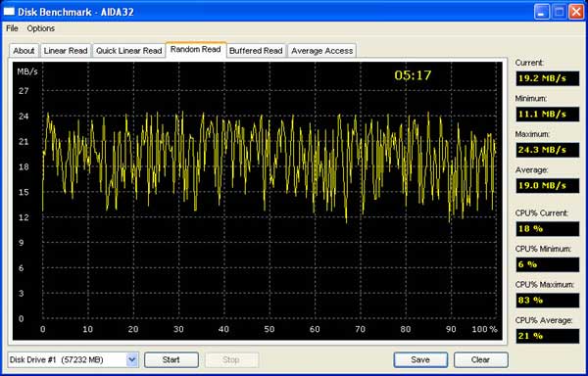Viewport: 588px width, 376px height.
Task: Click the 05:17 elapsed timer in graph
Action: (x=413, y=75)
